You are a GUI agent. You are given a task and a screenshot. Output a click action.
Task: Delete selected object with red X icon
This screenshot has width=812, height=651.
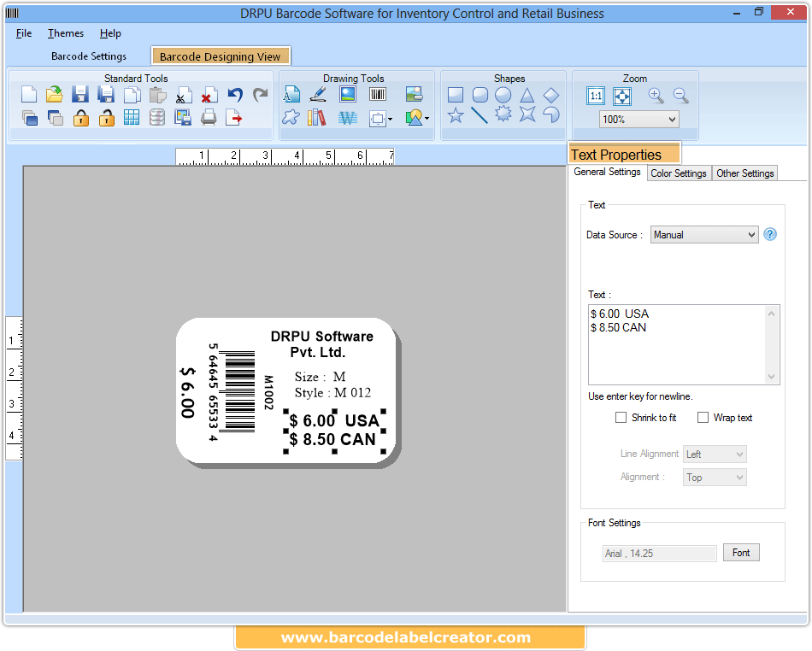209,95
